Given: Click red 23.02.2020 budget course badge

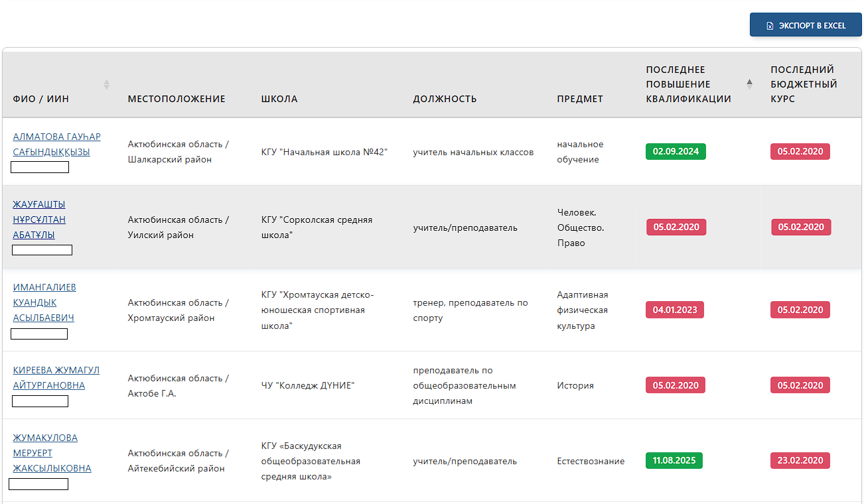Looking at the screenshot, I should click(x=800, y=460).
